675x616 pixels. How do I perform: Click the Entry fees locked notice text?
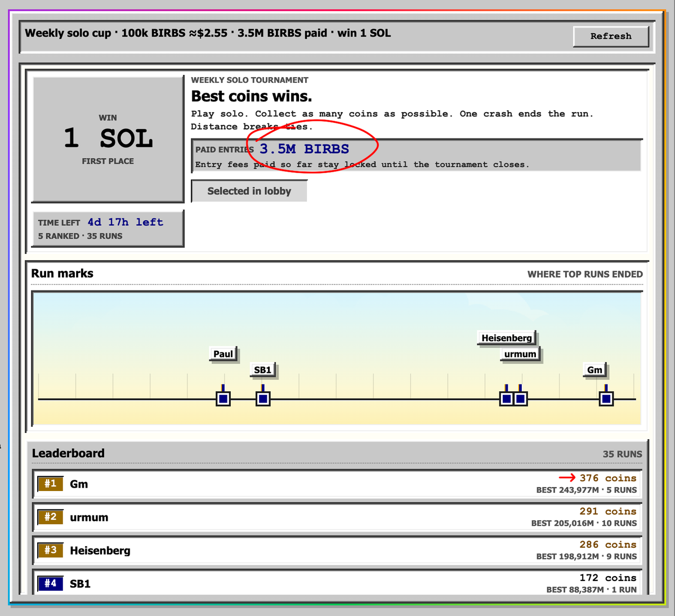click(x=362, y=164)
